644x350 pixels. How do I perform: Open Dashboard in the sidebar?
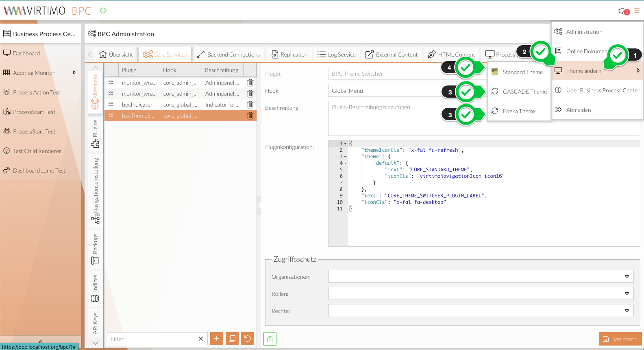point(26,53)
